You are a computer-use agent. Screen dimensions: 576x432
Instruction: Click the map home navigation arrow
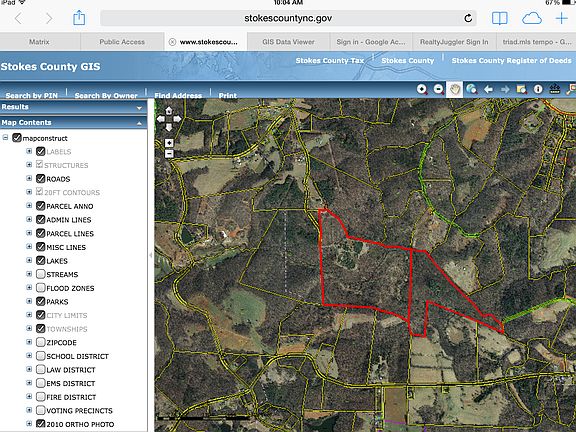169,111
